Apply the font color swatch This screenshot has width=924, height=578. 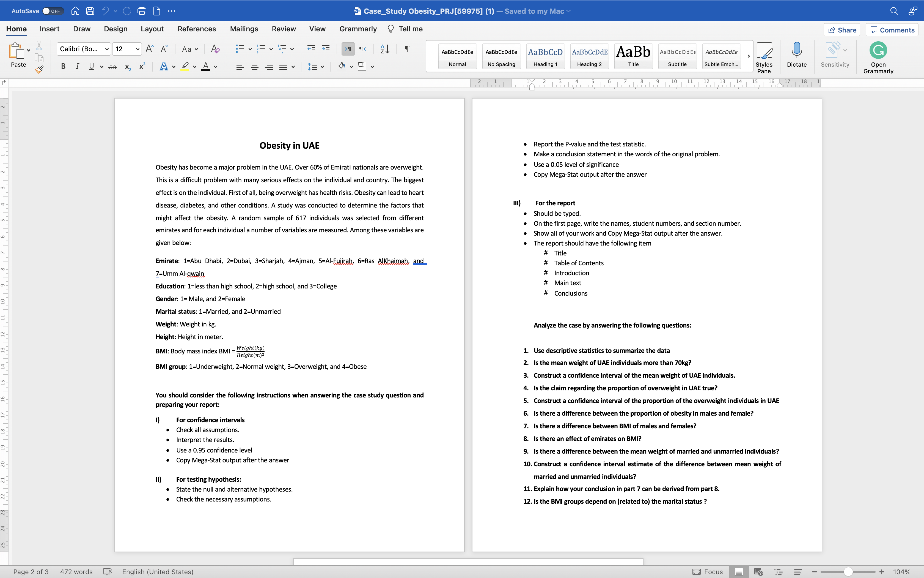[x=205, y=67]
